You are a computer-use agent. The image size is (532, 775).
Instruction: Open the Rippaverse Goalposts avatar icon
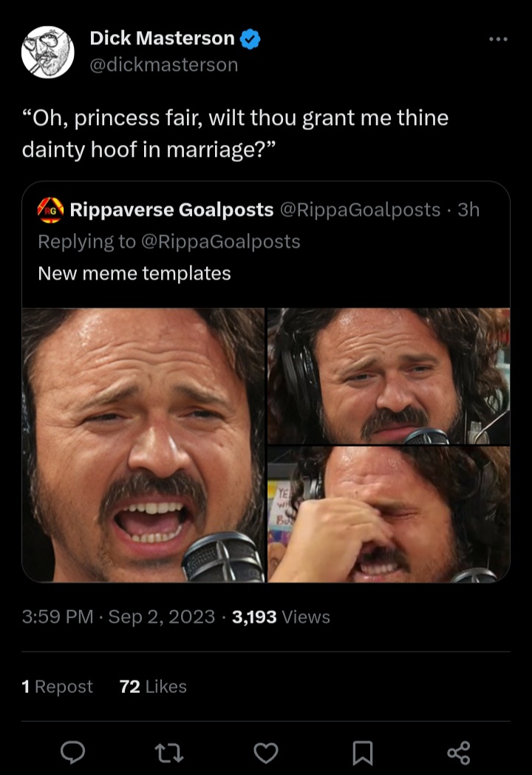[x=51, y=210]
